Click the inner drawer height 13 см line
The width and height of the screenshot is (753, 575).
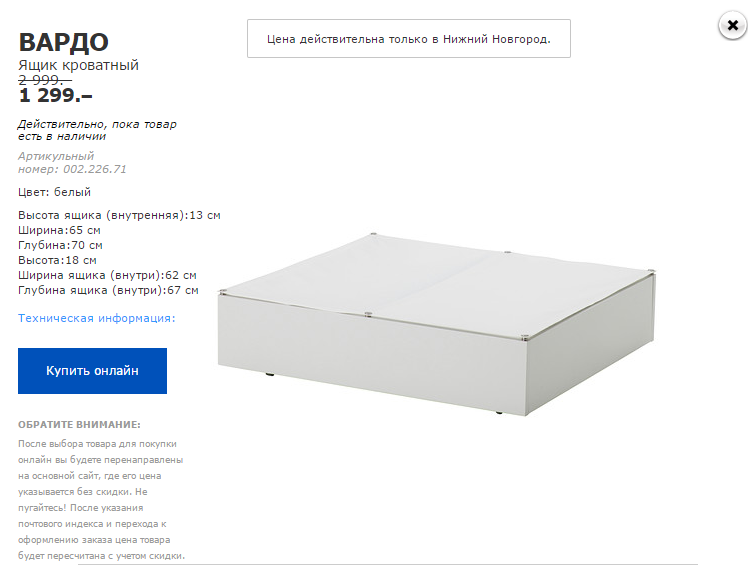119,215
